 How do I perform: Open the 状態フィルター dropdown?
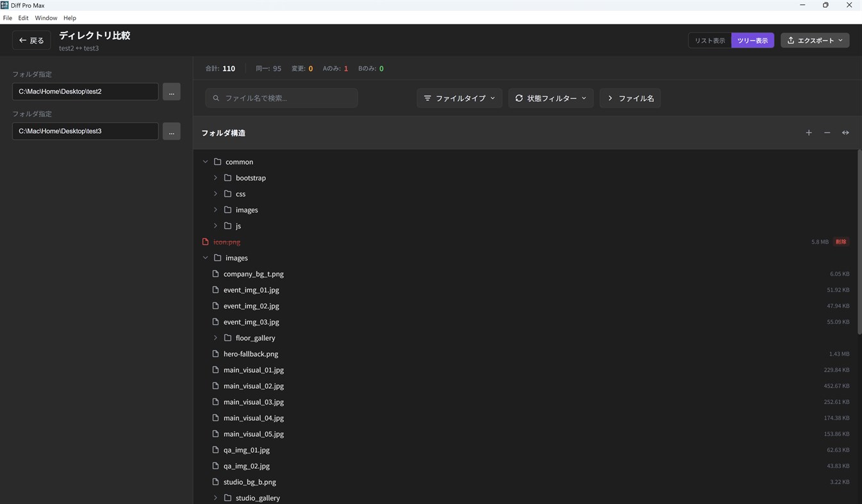(551, 98)
